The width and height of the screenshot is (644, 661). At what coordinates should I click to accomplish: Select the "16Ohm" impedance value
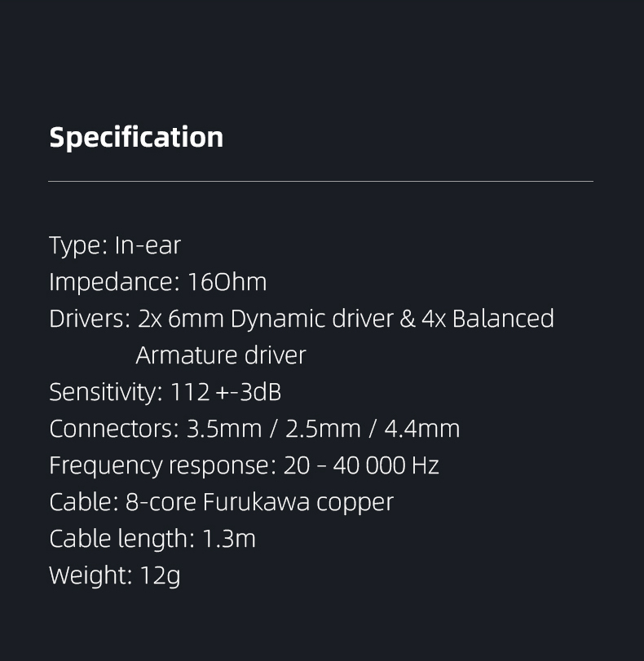tap(227, 282)
